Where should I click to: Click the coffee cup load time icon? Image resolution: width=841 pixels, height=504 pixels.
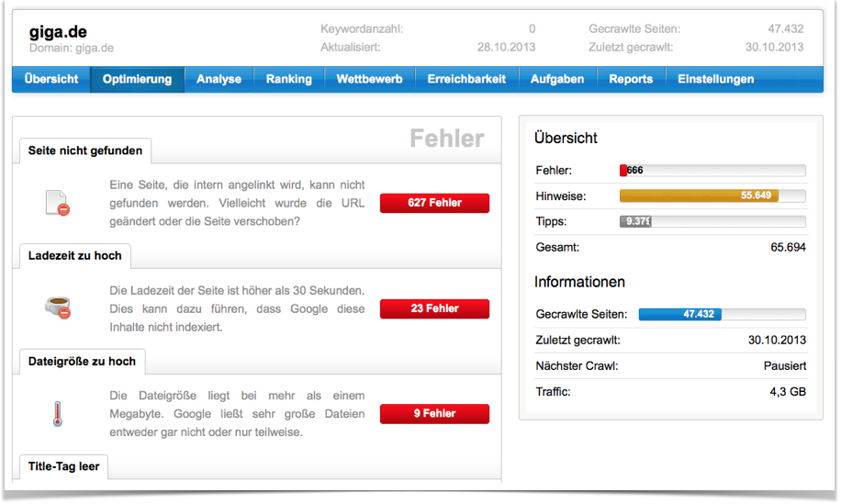[x=57, y=308]
